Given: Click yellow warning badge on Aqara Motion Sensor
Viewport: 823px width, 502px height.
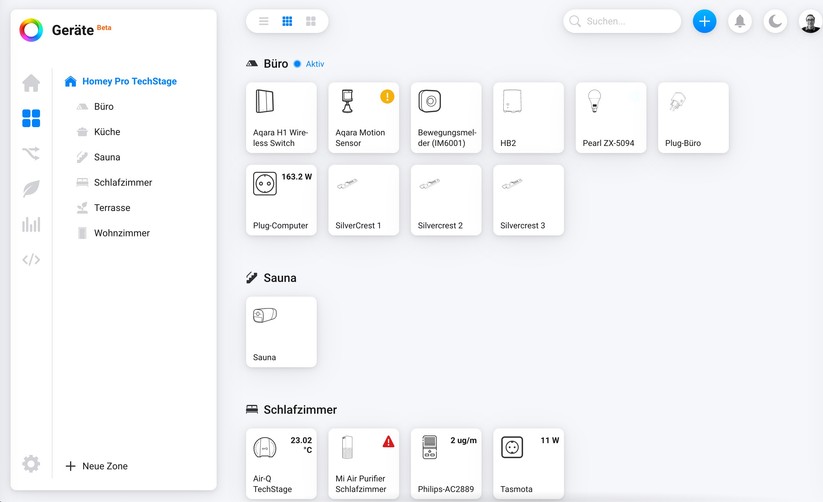Looking at the screenshot, I should [x=387, y=97].
